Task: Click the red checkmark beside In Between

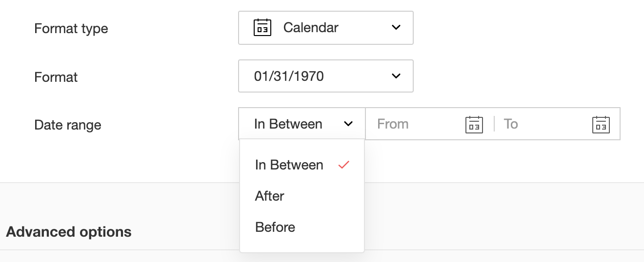Action: coord(344,165)
